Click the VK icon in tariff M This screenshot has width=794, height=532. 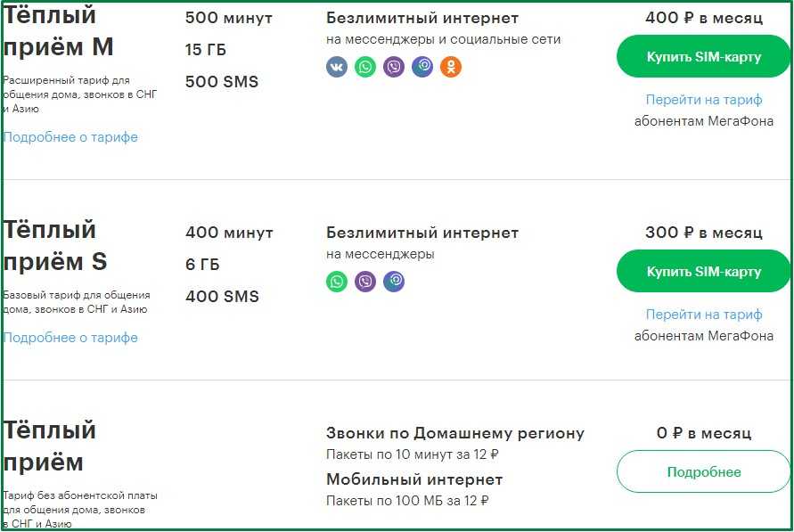pyautogui.click(x=337, y=67)
